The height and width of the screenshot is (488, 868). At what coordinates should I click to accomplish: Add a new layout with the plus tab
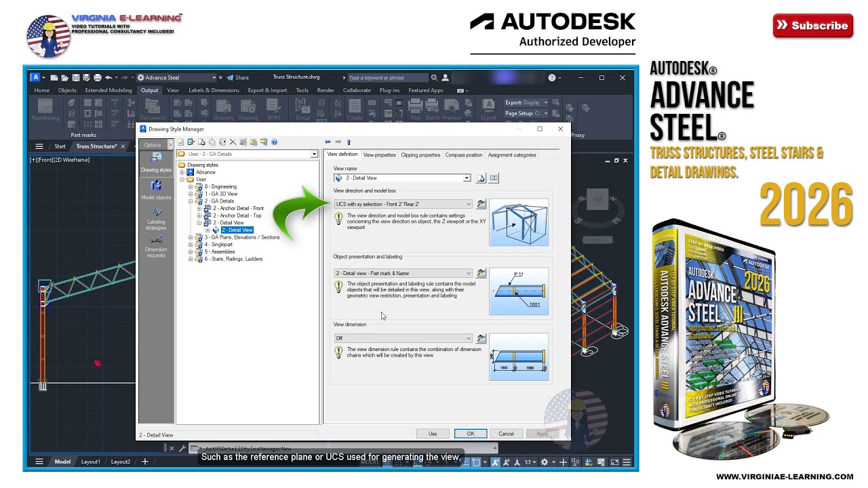pyautogui.click(x=144, y=462)
